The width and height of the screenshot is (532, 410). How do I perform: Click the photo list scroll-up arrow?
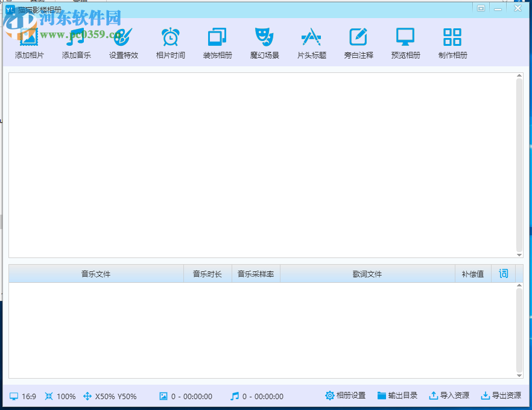coord(519,75)
